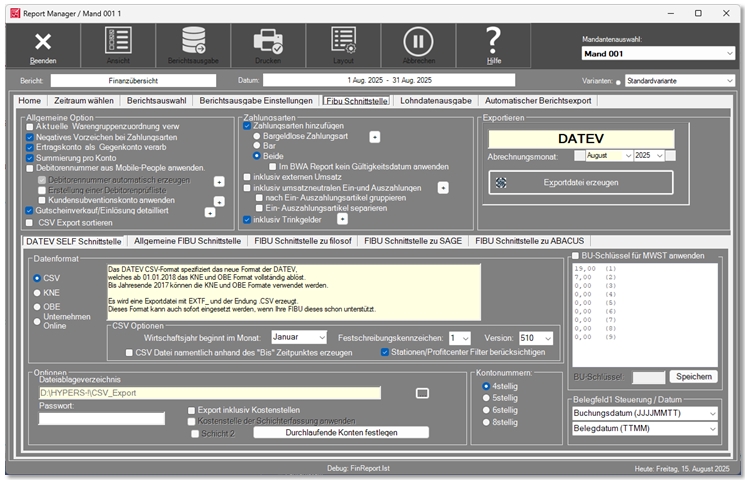
Task: Click browse icon beside Dateiablageverzeichnis path
Action: click(422, 393)
